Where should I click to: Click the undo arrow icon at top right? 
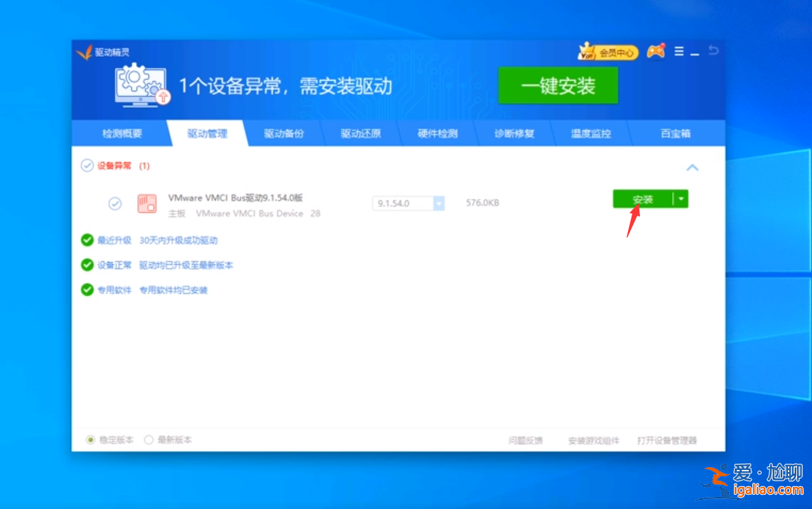tap(712, 50)
